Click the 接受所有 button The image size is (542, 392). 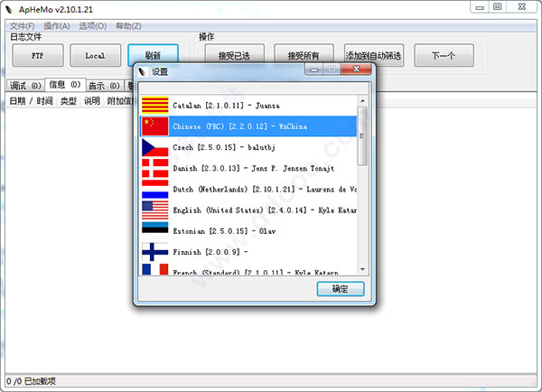click(304, 54)
